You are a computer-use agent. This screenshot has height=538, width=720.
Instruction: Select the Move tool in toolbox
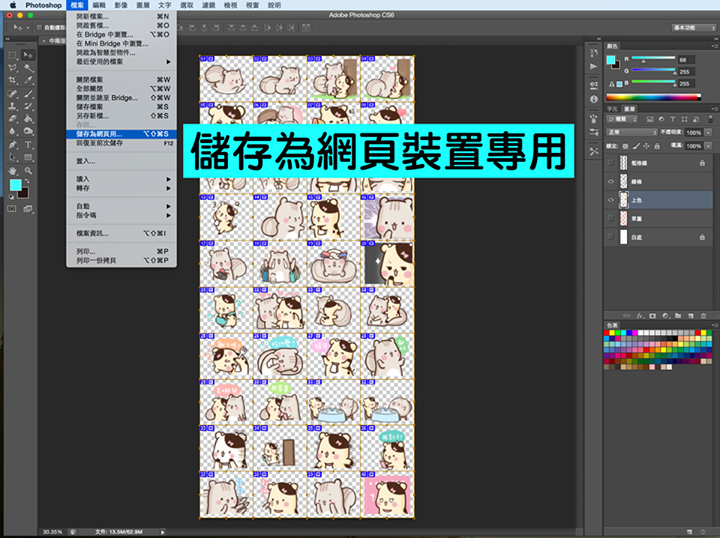click(28, 55)
